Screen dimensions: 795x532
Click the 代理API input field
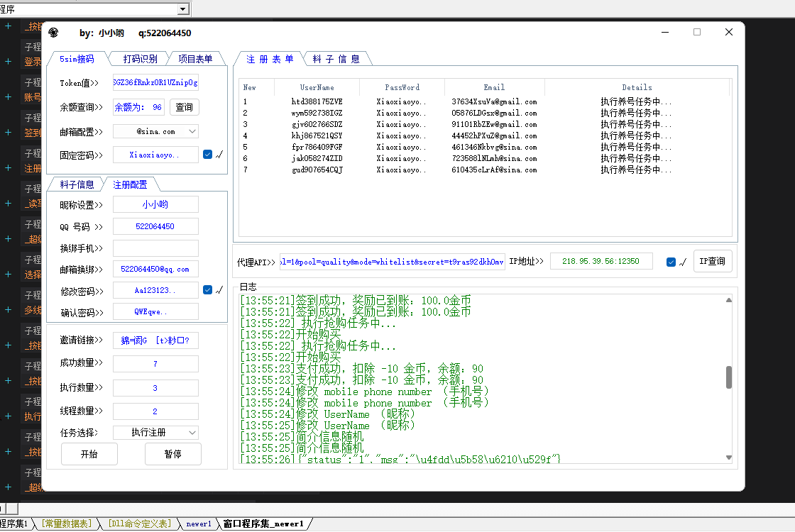[x=393, y=262]
